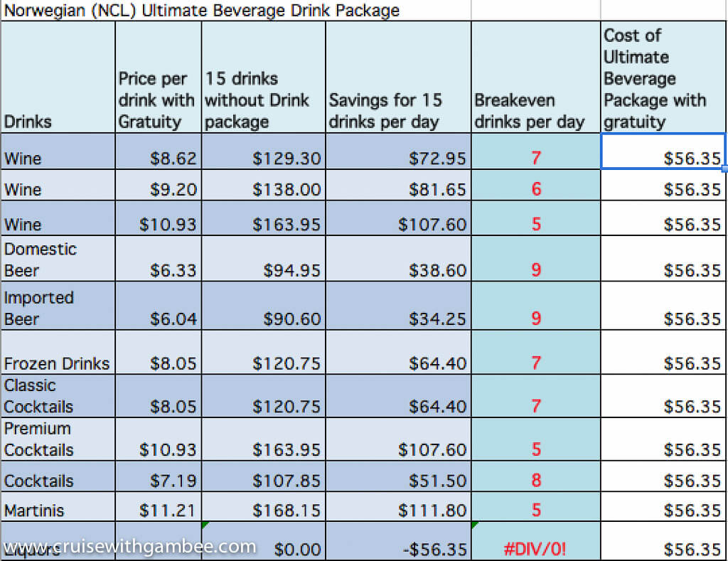Select the $56.35 cost in the Premium Cocktails row
The height and width of the screenshot is (561, 728).
(663, 439)
